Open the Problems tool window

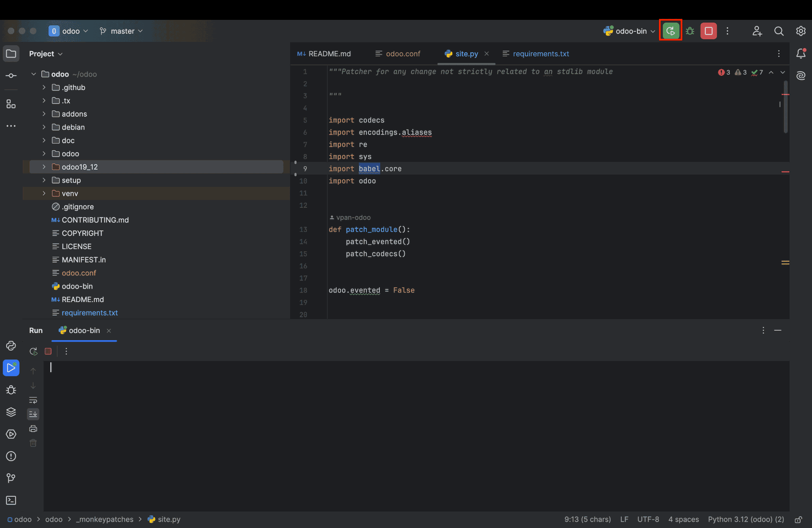11,456
